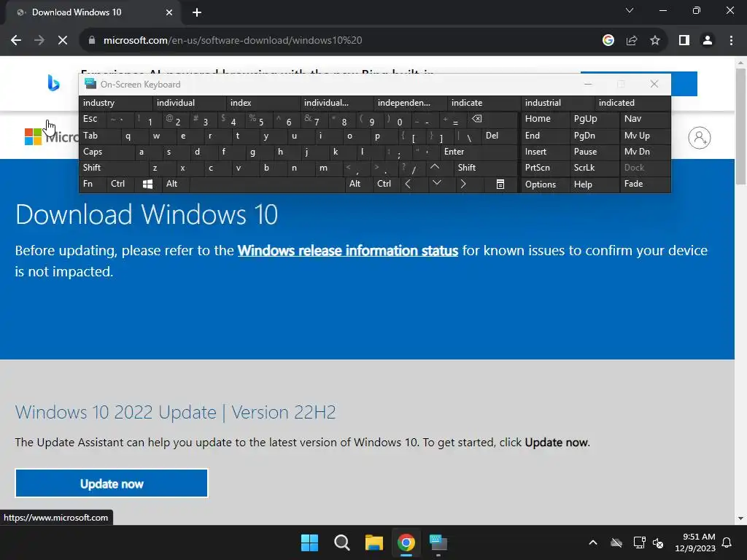Click the Microsoft logo
The height and width of the screenshot is (560, 747).
tap(33, 136)
